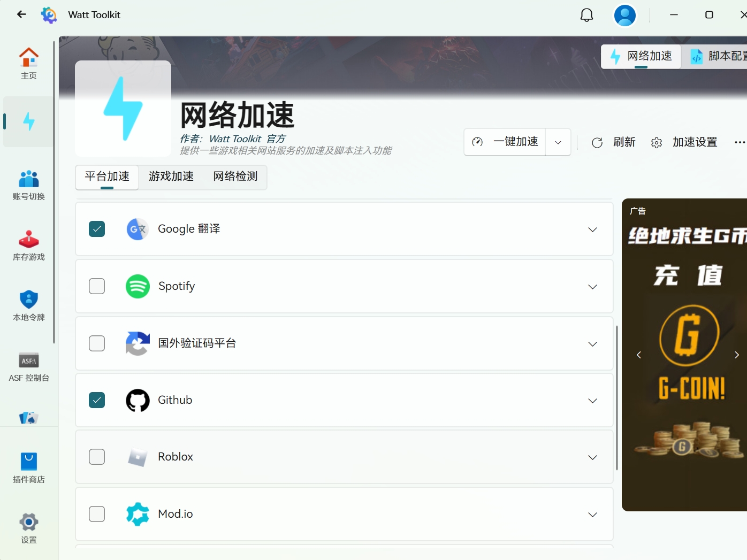The height and width of the screenshot is (560, 747).
Task: Expand the Roblox row chevron
Action: tap(592, 457)
